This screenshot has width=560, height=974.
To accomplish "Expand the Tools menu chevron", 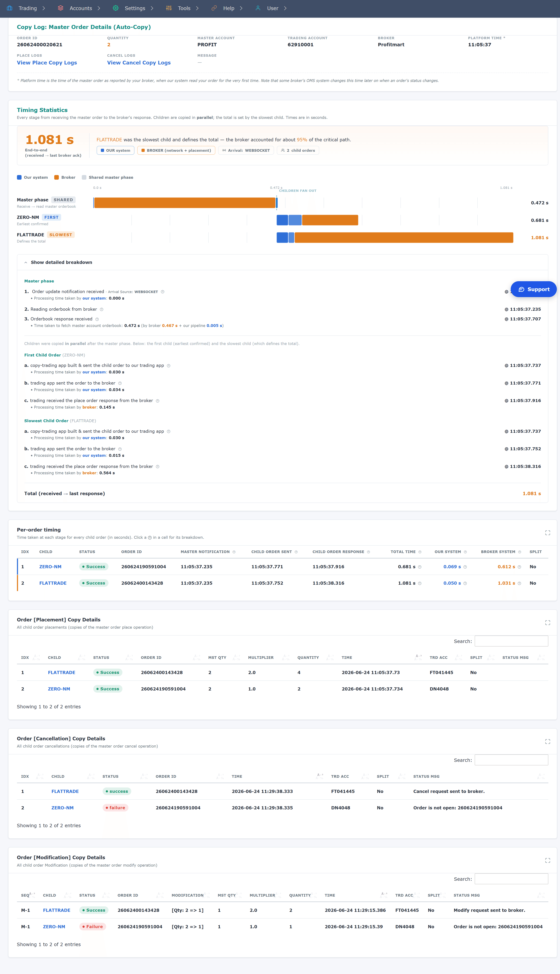I will point(197,8).
